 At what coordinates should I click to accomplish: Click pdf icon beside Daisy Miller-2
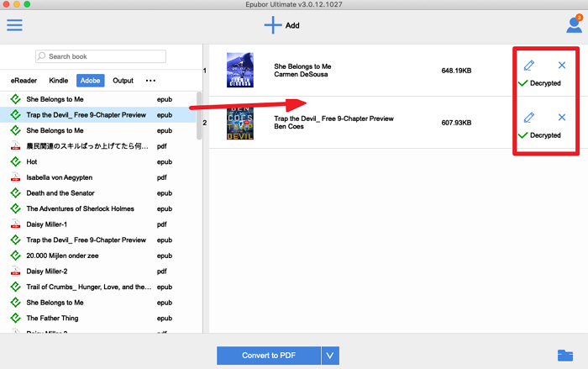15,271
